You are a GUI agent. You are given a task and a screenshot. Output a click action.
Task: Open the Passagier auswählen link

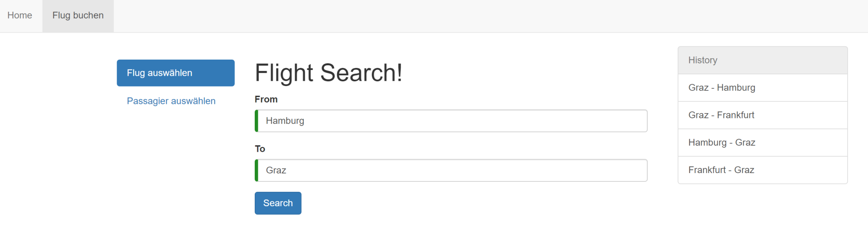171,101
